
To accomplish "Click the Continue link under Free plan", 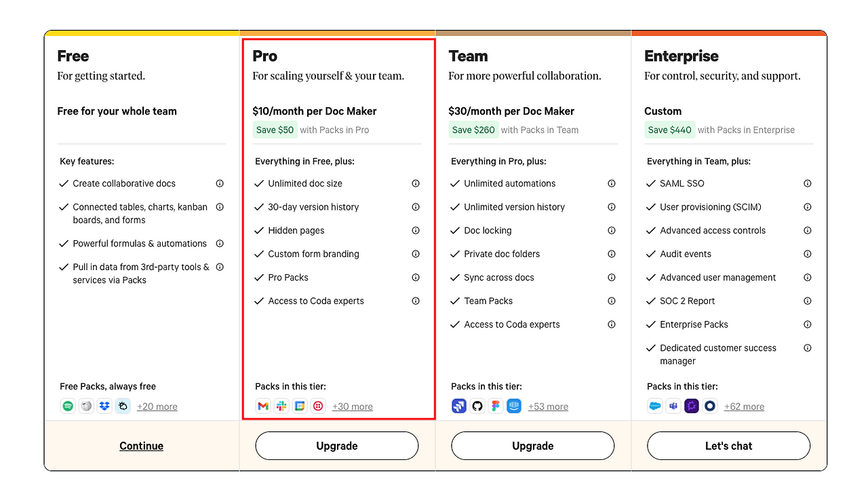I will [x=141, y=446].
